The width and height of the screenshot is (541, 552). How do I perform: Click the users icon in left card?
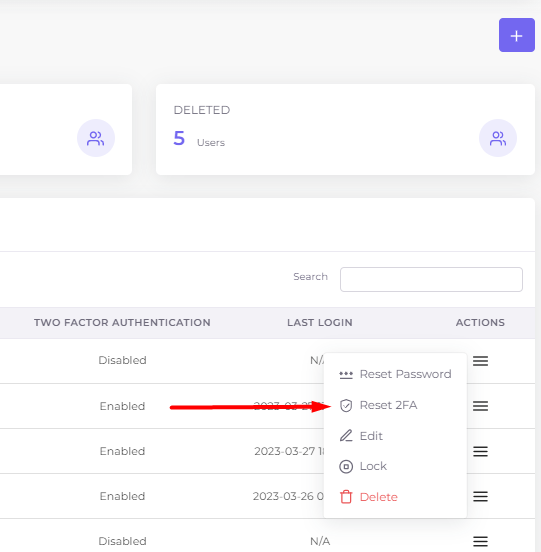click(x=96, y=138)
